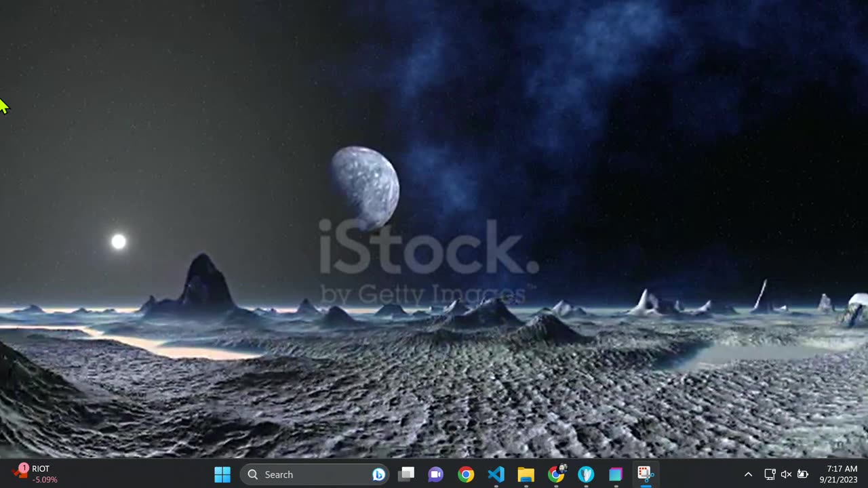This screenshot has width=868, height=488.
Task: Open the Snipping Tool taskbar icon
Action: coord(645,474)
